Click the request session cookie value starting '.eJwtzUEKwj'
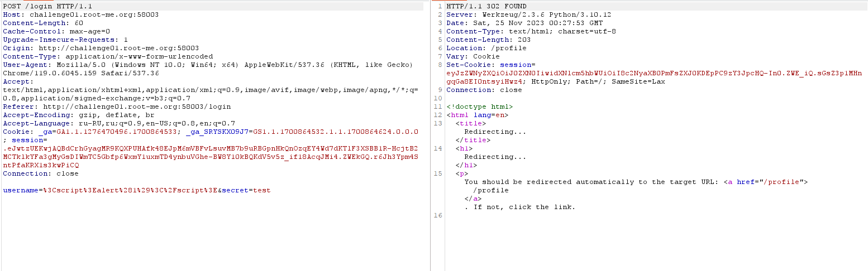868x271 pixels. 210,157
